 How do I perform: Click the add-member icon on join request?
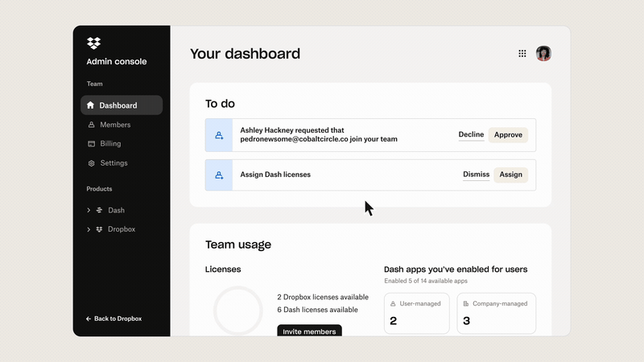tap(219, 135)
